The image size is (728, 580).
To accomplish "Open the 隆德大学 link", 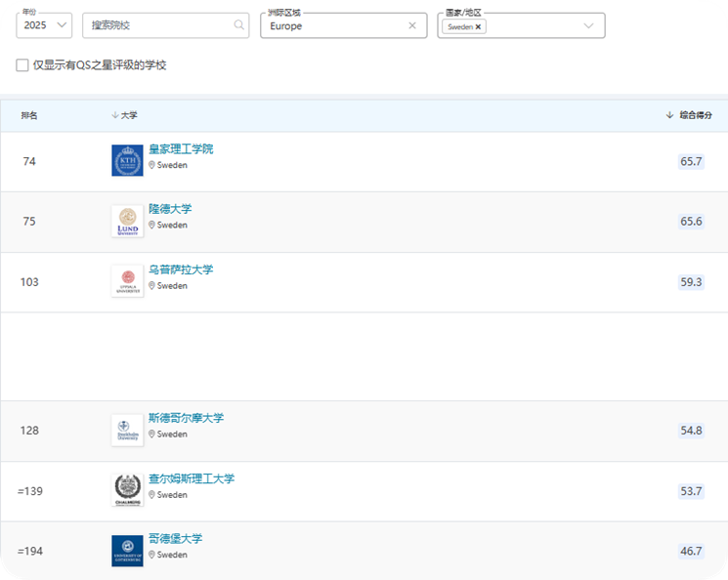I will pos(170,209).
